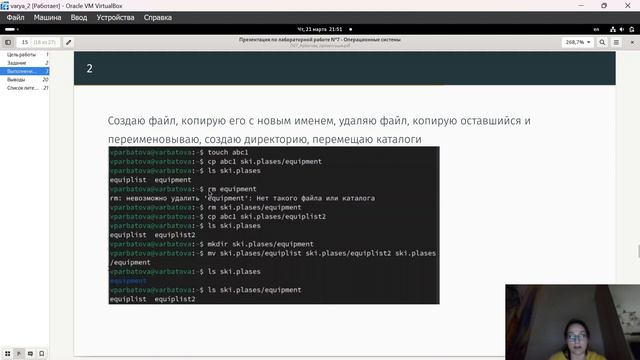Screen dimensions: 640x360
Task: Open the Машина menu
Action: click(47, 18)
